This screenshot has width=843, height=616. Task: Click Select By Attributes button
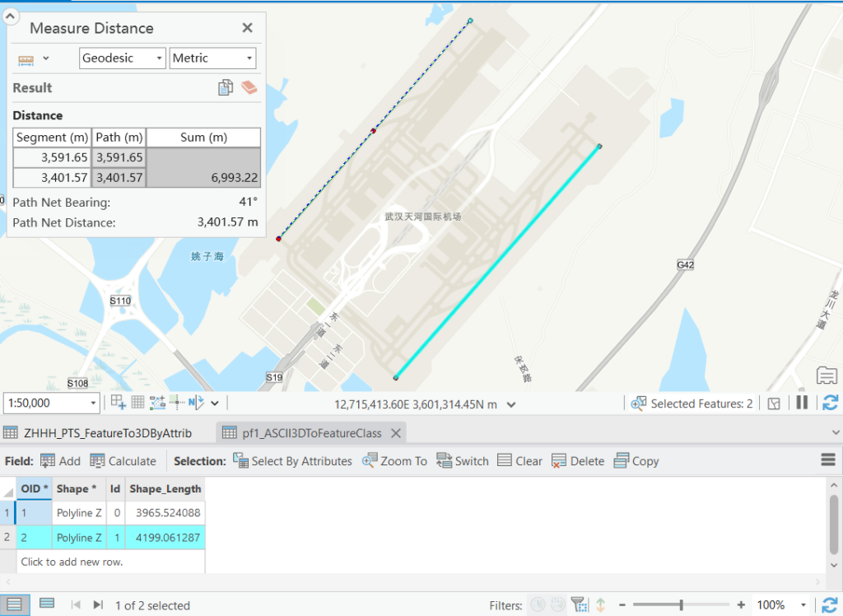(x=292, y=461)
